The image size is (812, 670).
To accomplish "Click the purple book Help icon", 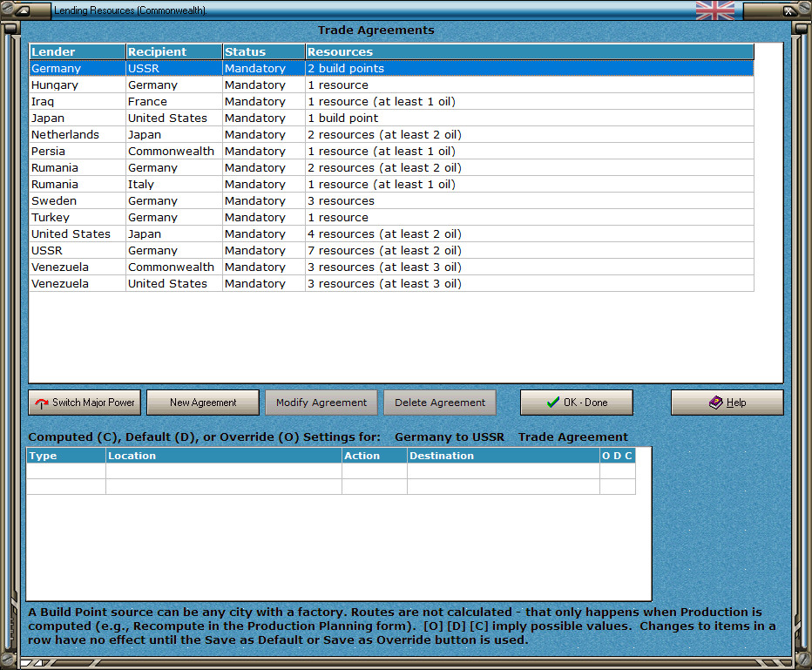I will coord(715,403).
